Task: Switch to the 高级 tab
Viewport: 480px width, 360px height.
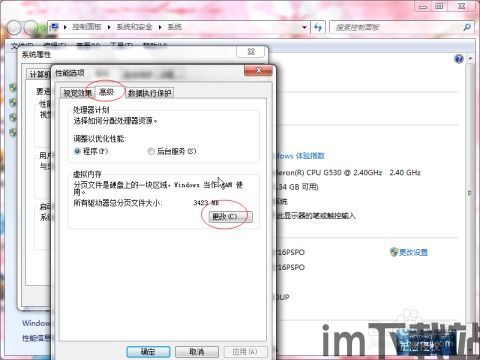Action: click(x=107, y=92)
